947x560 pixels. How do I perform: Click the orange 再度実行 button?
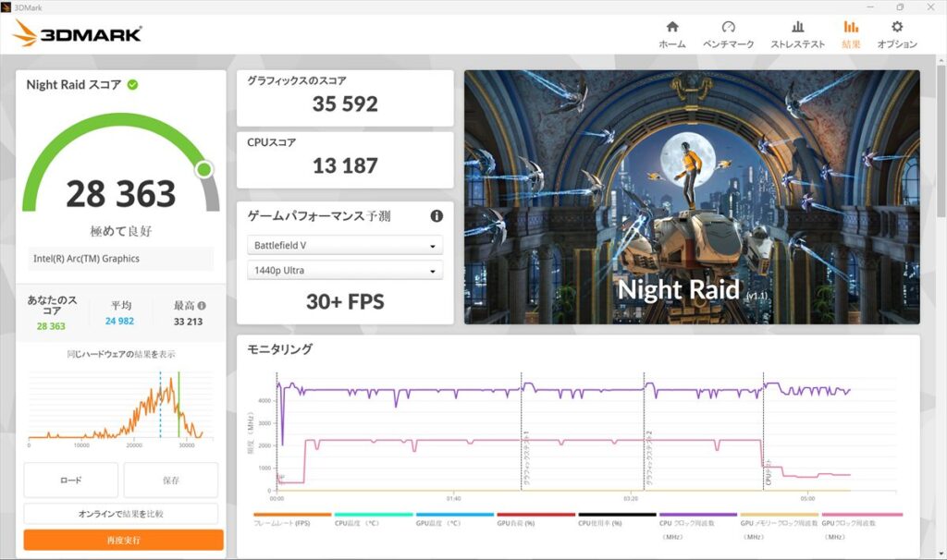tap(123, 540)
